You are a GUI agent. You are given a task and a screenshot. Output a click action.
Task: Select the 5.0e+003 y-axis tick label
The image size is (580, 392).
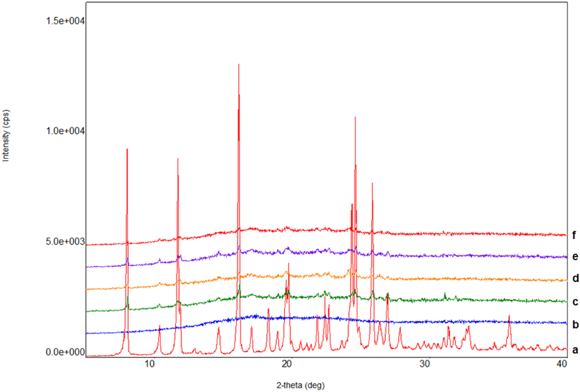65,241
